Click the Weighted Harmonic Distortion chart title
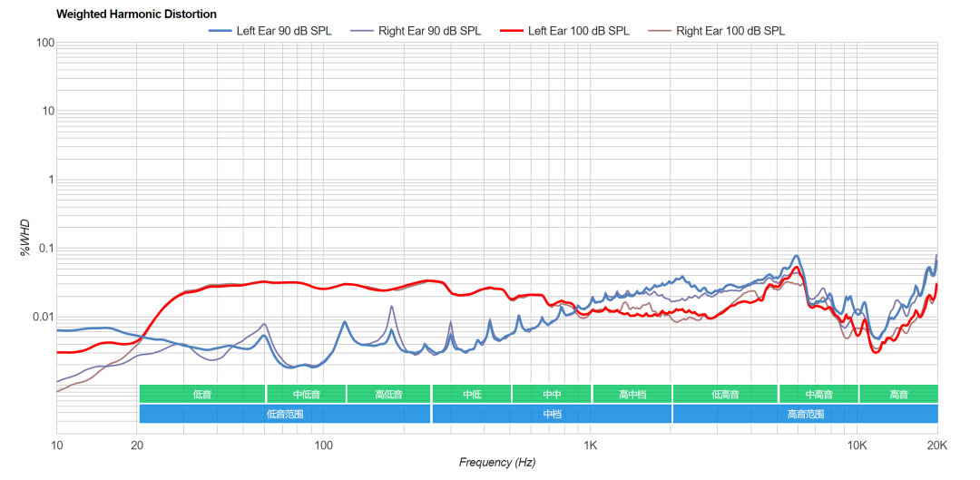The height and width of the screenshot is (480, 980). tap(136, 14)
